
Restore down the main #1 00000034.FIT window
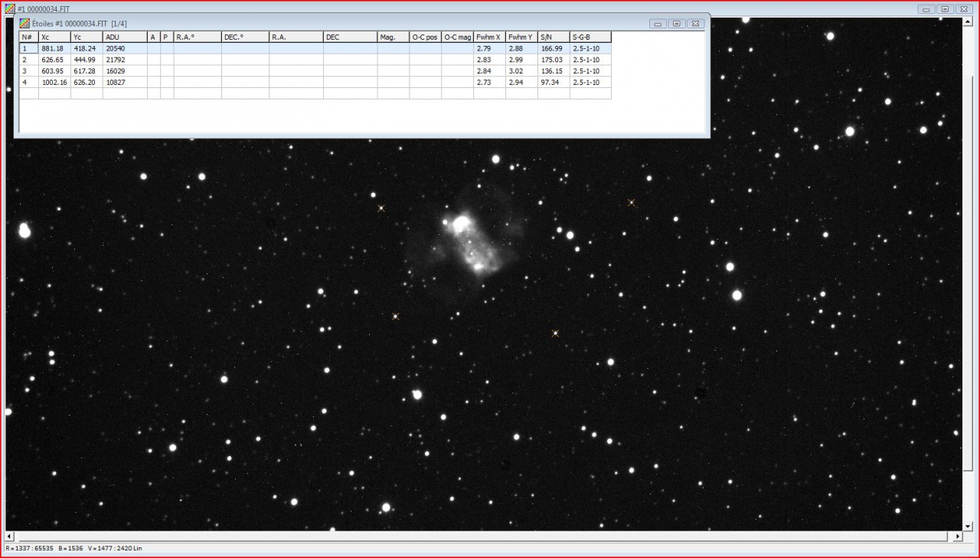(x=945, y=9)
